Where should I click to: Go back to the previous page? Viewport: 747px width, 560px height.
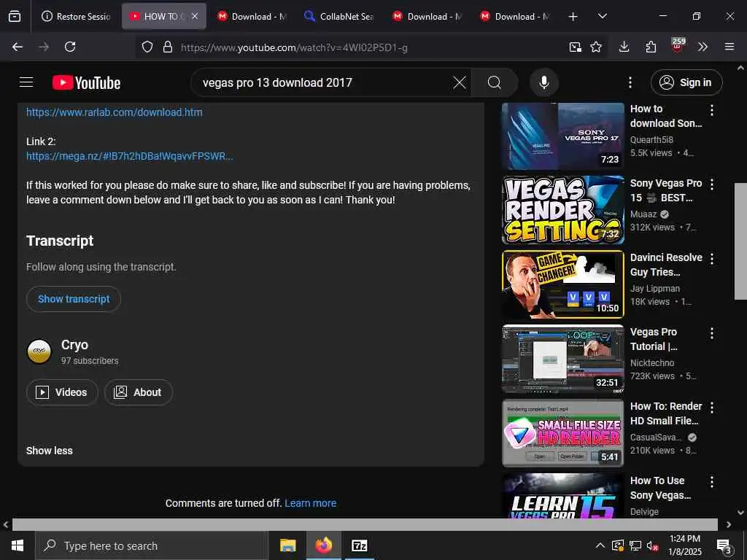click(x=18, y=47)
